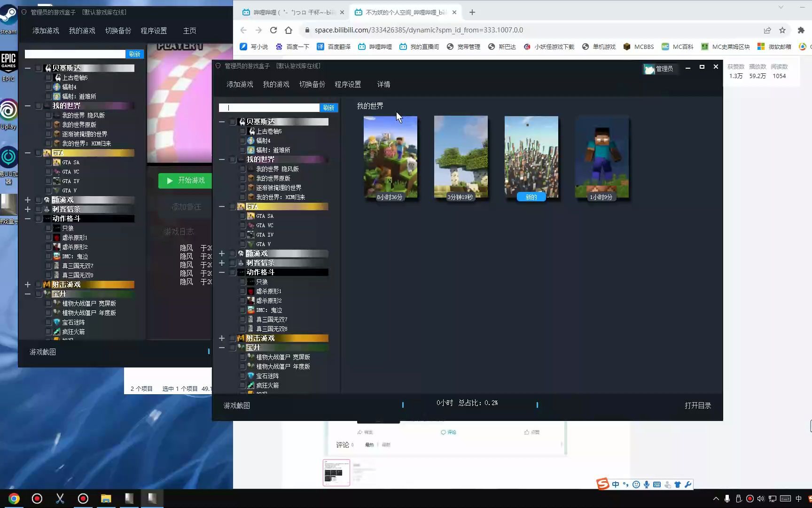
Task: Click the 宝石迷阵 gem icon in front window tree
Action: [x=251, y=376]
